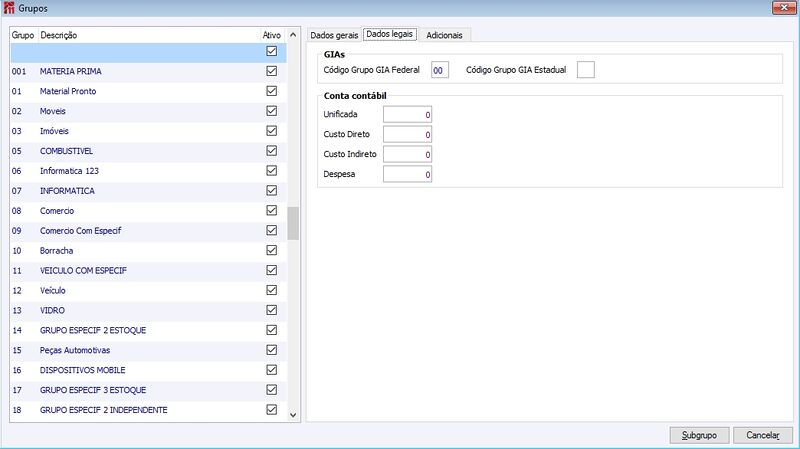800x449 pixels.
Task: Toggle Ativo checkbox for Borracha
Action: click(271, 250)
